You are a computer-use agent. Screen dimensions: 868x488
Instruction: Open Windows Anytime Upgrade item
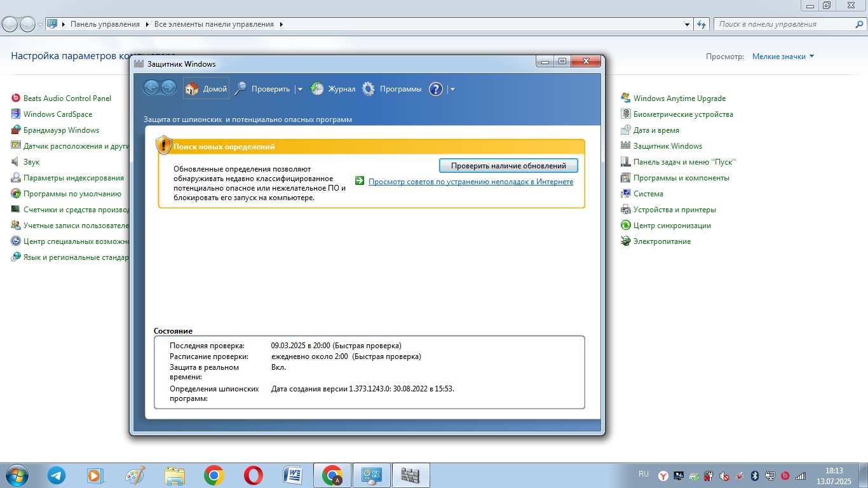point(679,98)
